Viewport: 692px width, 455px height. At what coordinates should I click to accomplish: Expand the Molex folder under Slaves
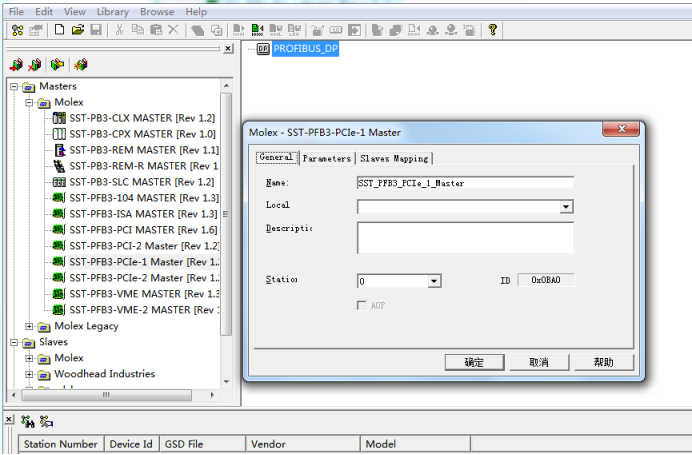click(x=29, y=358)
